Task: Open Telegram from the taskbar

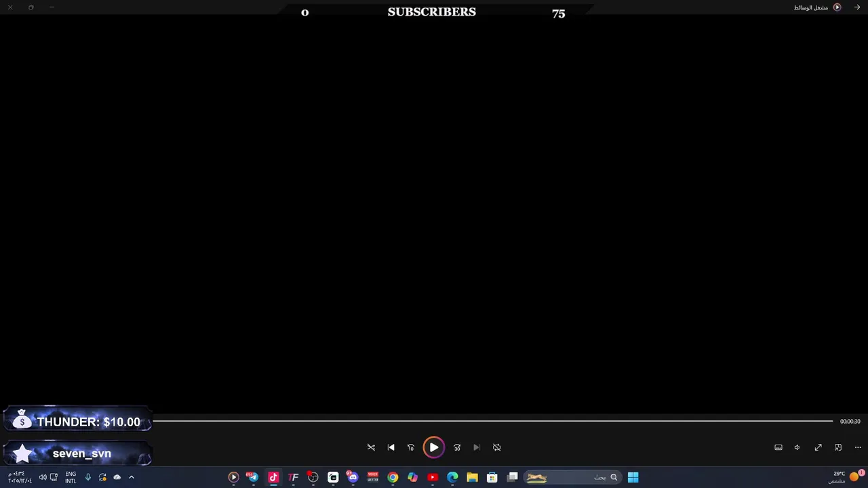Action: coord(253,477)
